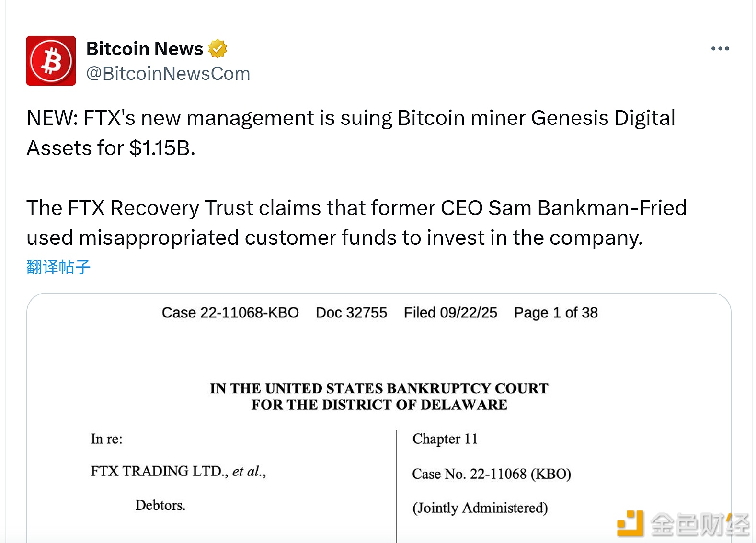The width and height of the screenshot is (756, 543).
Task: Click the "(Jointly Administered)" text
Action: tap(480, 508)
